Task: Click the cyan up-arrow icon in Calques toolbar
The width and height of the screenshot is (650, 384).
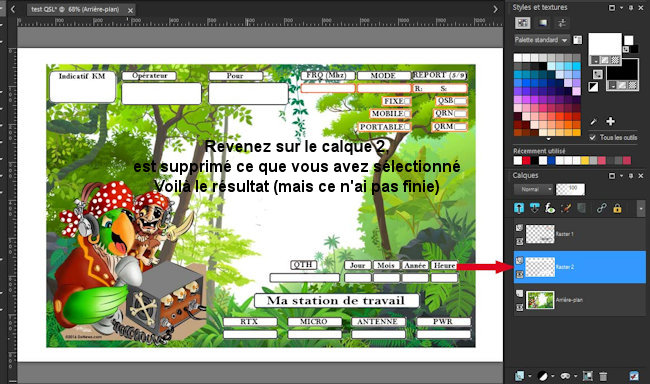Action: point(519,208)
